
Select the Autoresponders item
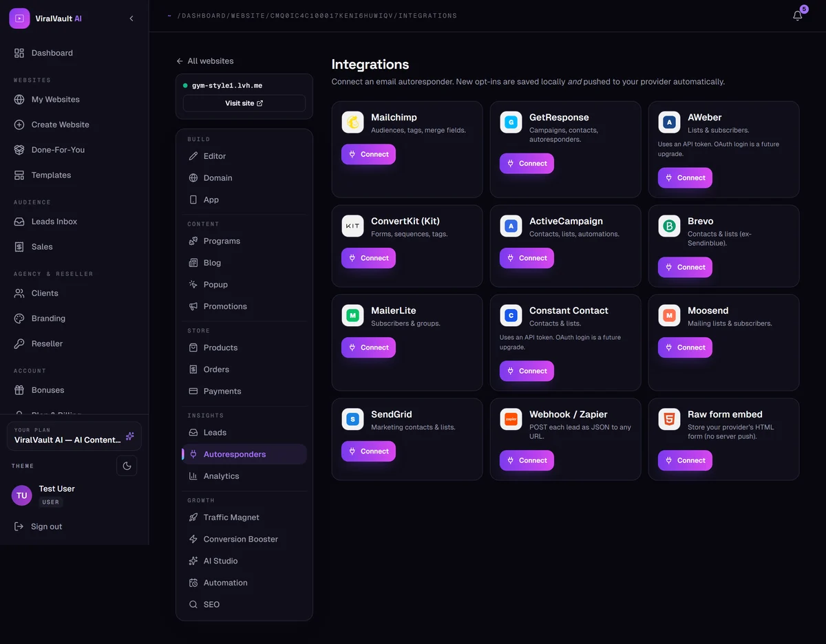244,454
